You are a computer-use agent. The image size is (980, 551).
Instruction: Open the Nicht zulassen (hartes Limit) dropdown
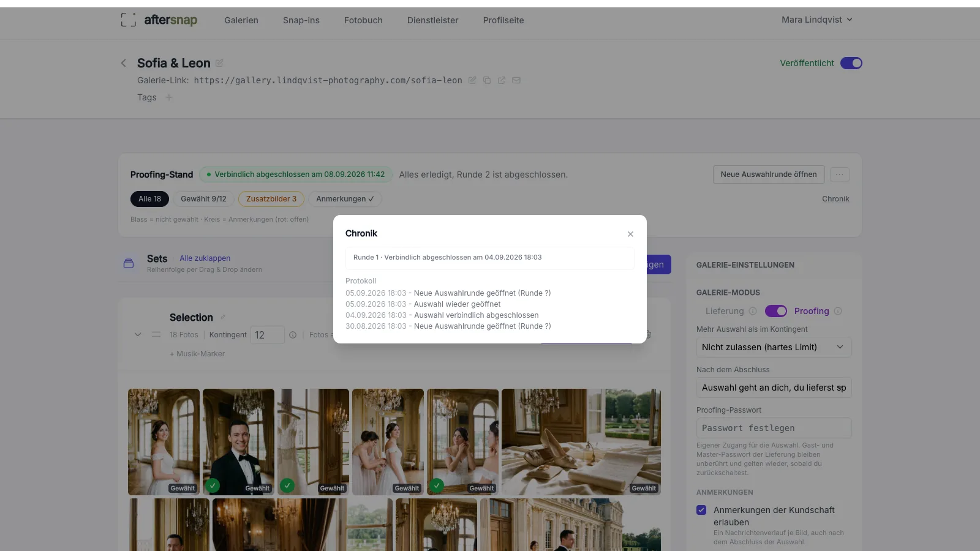point(774,347)
